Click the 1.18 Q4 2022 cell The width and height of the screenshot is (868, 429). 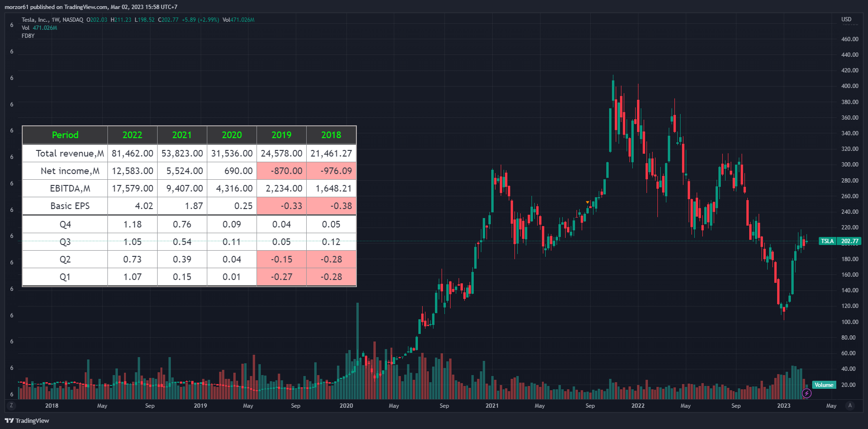click(x=133, y=224)
